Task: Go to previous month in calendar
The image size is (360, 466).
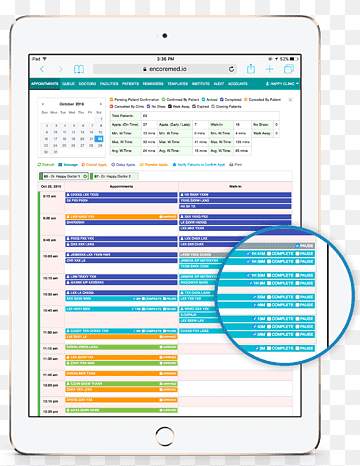Action: [x=43, y=104]
